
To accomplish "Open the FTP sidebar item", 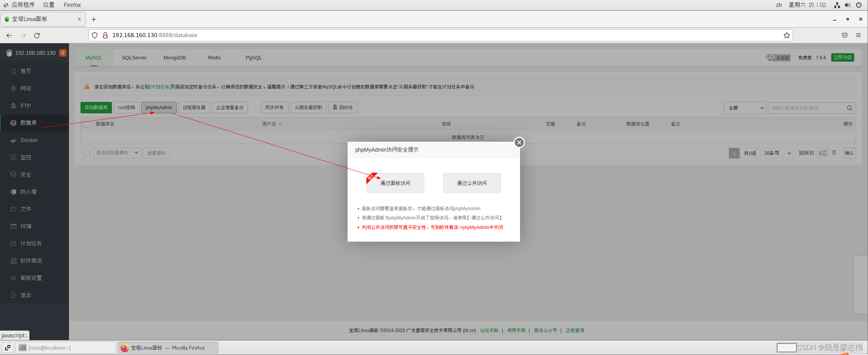I will (x=34, y=106).
